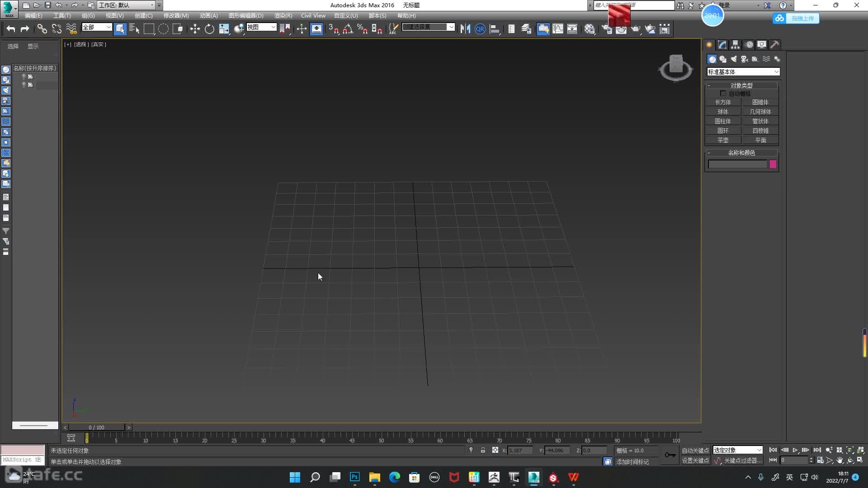Open the 选定对象 key filter dropdown
868x488 pixels.
738,450
